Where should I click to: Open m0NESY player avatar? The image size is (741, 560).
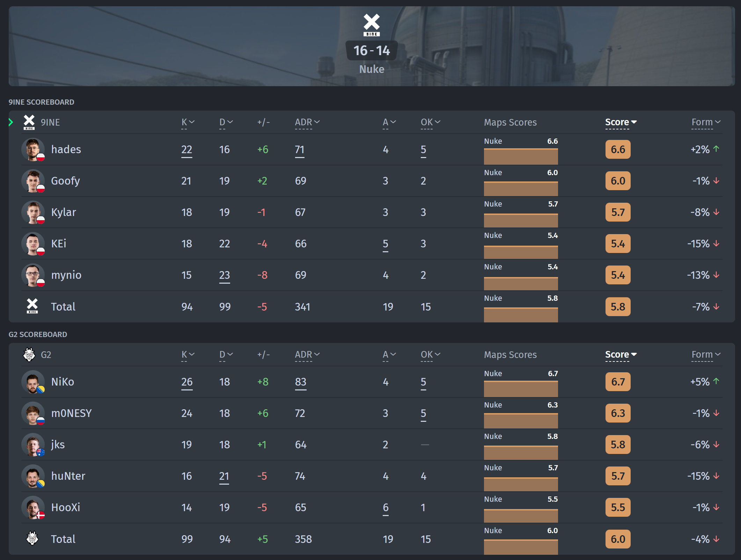[33, 413]
